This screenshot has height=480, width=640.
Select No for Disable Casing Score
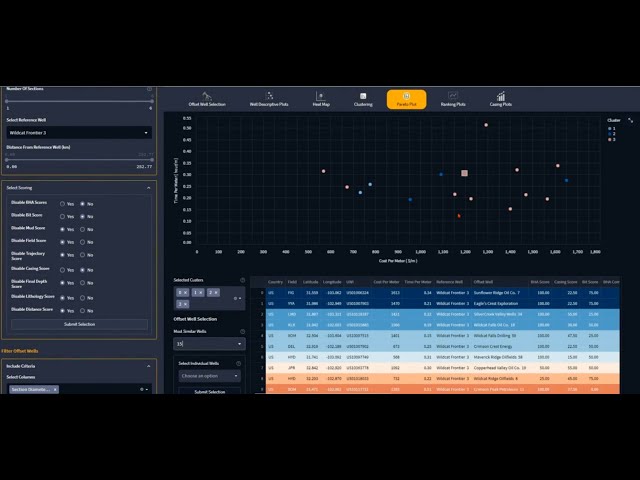coord(82,270)
